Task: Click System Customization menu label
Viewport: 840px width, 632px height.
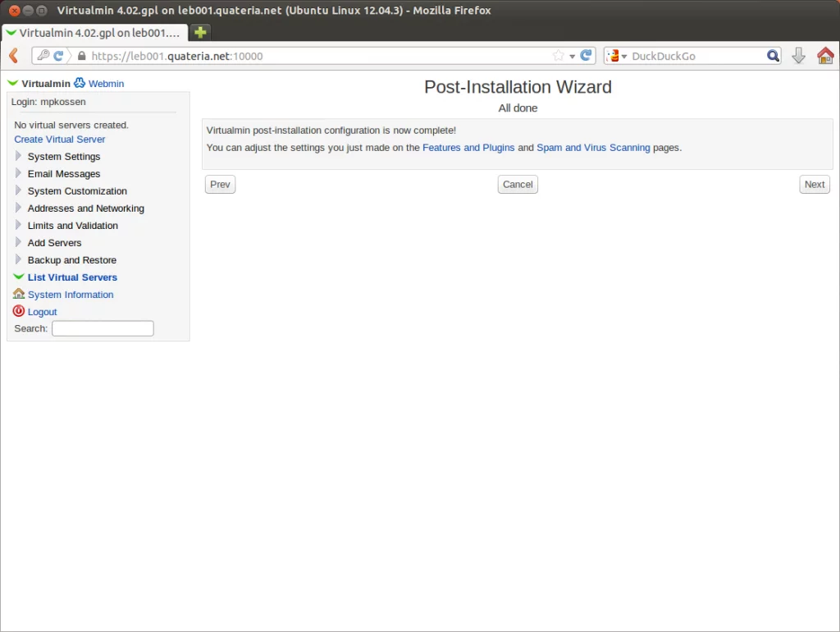Action: pos(77,191)
